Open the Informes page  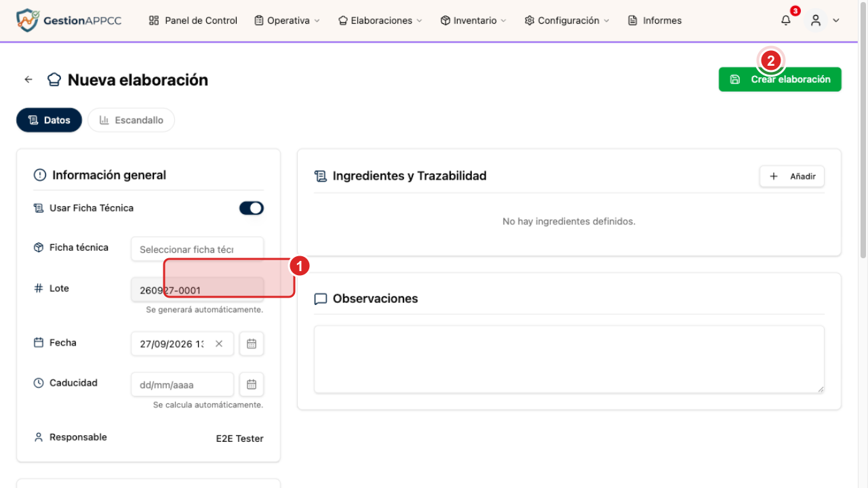point(655,20)
